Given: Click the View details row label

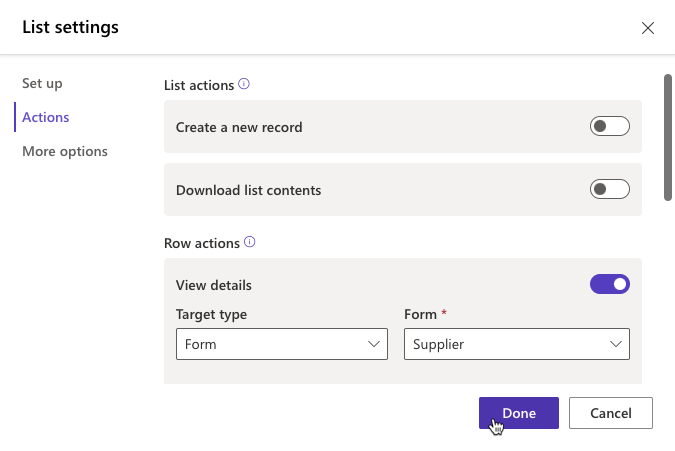Looking at the screenshot, I should coord(214,285).
